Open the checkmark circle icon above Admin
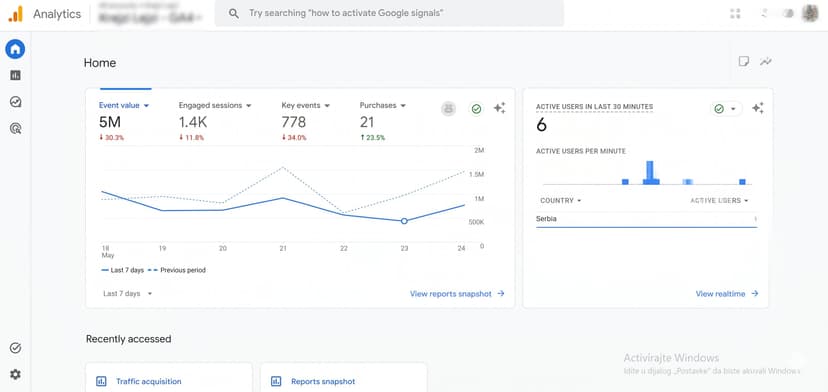 coord(15,348)
